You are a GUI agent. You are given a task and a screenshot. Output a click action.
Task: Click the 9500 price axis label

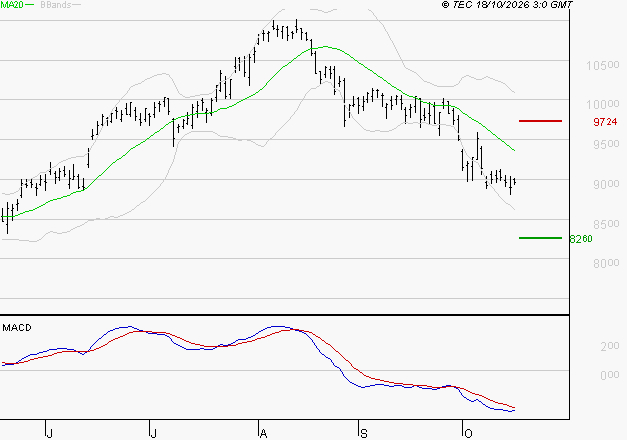606,144
